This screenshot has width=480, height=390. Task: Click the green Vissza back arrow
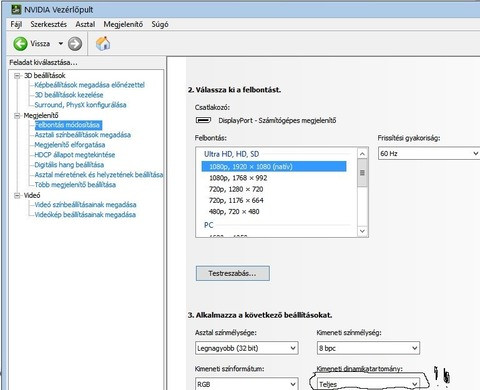[20, 44]
